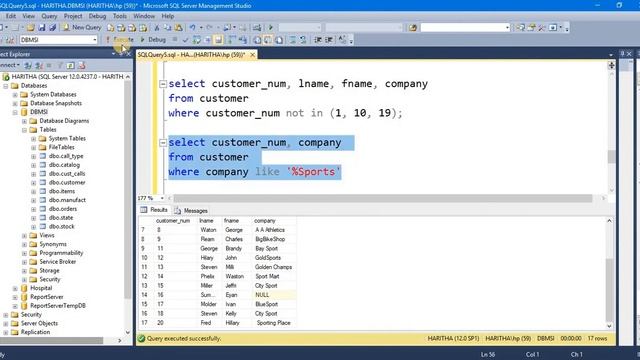640x360 pixels.
Task: Collapse the second select statement outline toggle
Action: tap(163, 143)
